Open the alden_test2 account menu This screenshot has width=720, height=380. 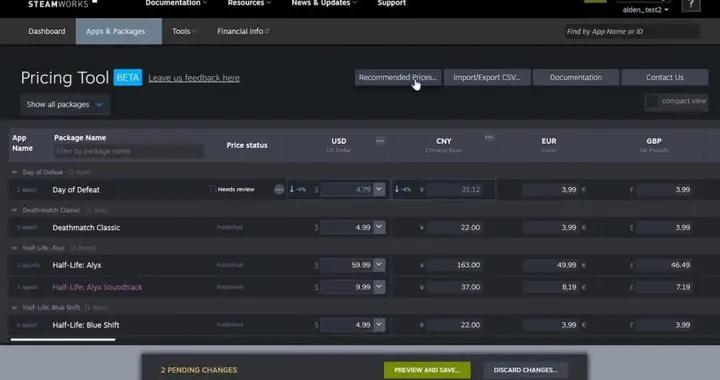(x=645, y=10)
